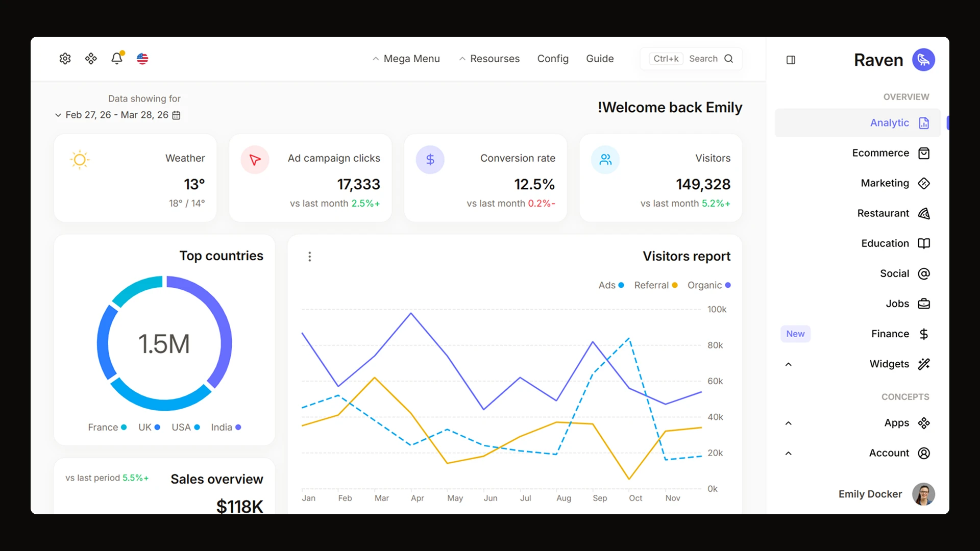Expand the Apps submenu chevron

pos(789,423)
